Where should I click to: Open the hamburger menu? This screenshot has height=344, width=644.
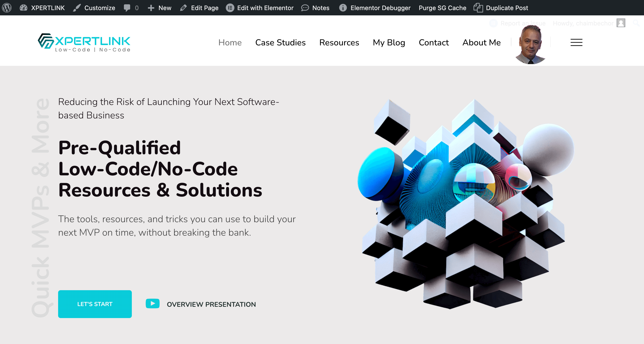[x=576, y=43]
